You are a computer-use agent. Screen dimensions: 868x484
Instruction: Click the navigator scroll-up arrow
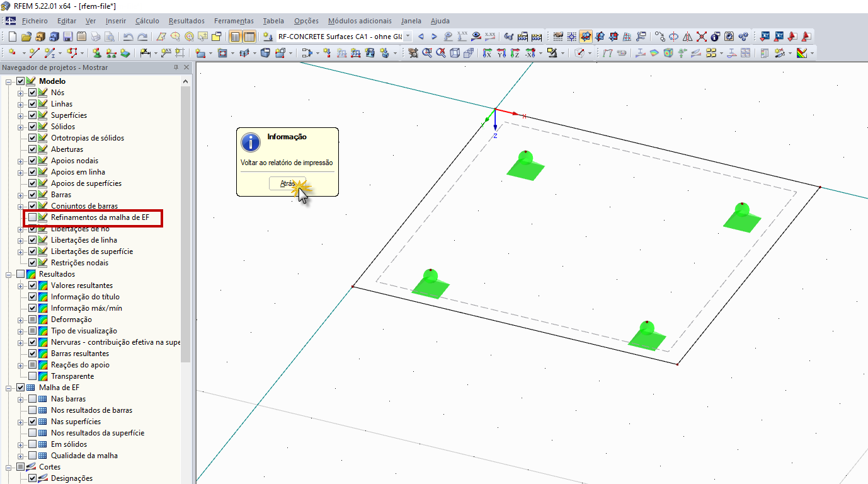point(186,81)
